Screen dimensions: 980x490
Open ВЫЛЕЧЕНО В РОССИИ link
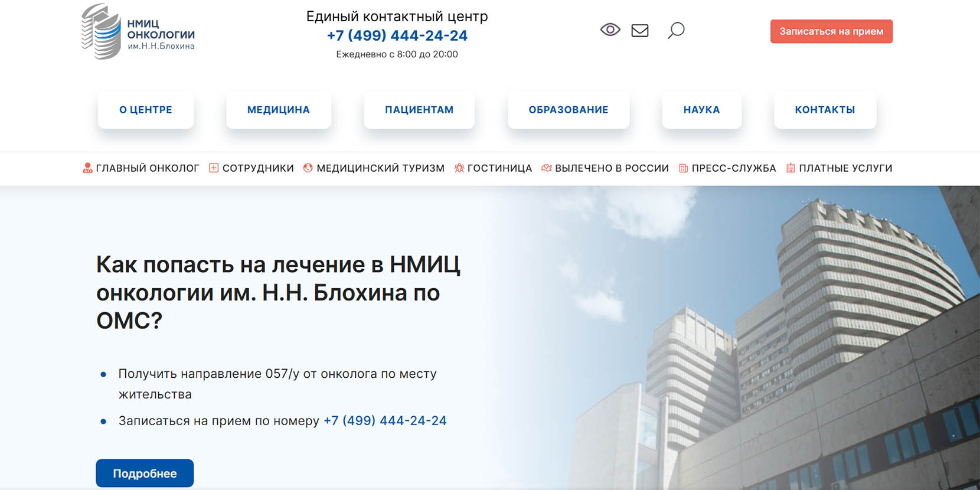click(612, 168)
